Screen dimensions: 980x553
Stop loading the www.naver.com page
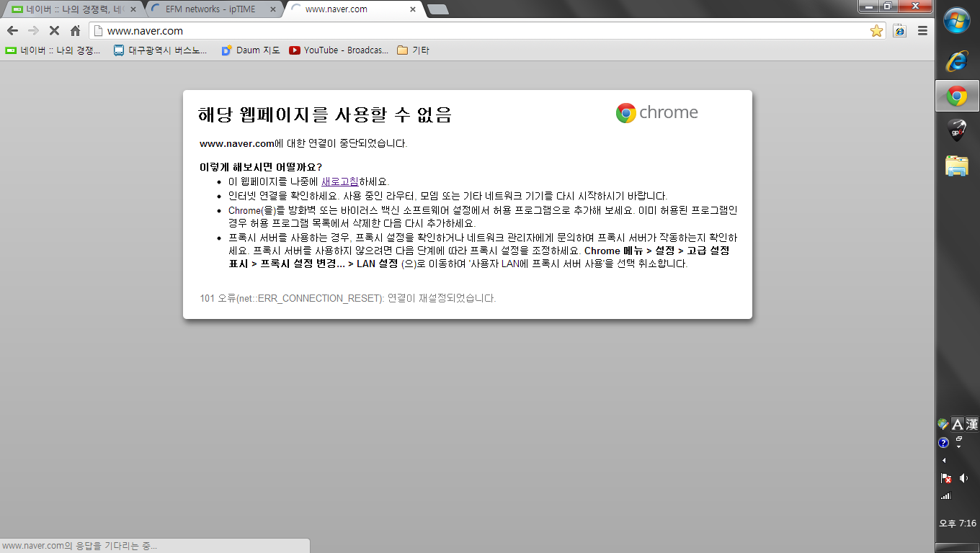54,31
